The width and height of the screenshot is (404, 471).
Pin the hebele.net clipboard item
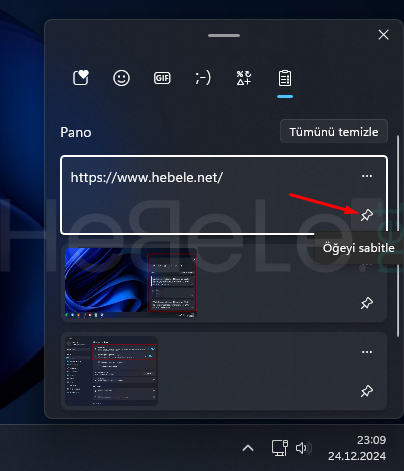[367, 215]
